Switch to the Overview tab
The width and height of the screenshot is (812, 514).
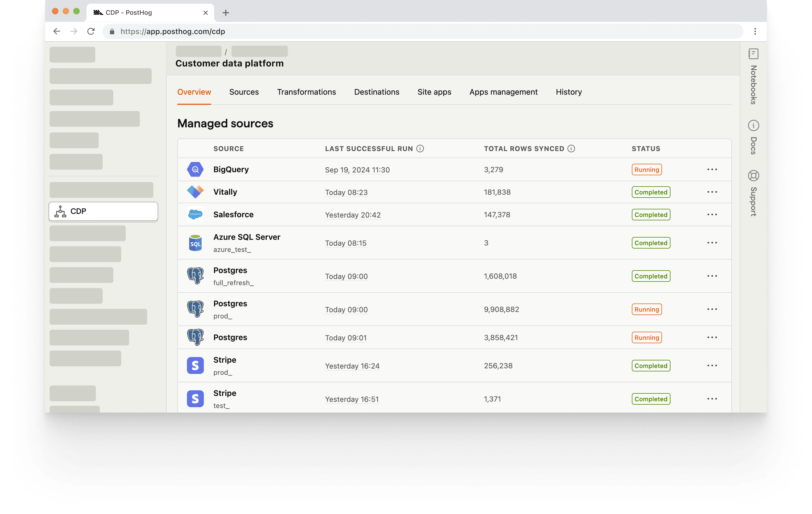pyautogui.click(x=194, y=92)
